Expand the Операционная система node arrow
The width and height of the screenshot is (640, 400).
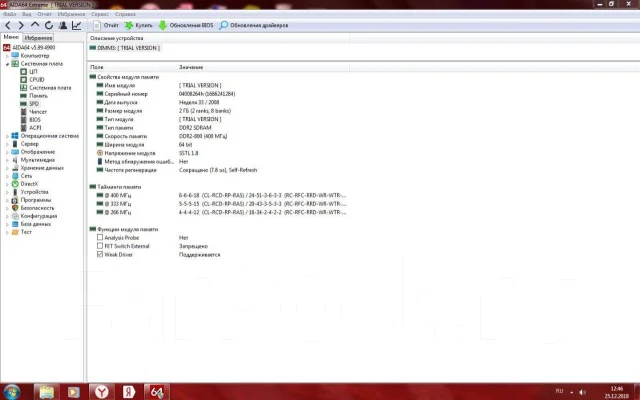[x=7, y=136]
